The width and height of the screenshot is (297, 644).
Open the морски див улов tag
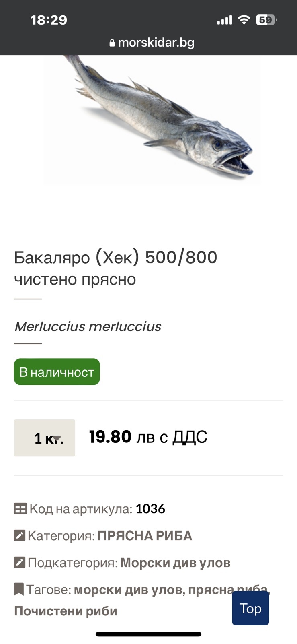click(129, 590)
